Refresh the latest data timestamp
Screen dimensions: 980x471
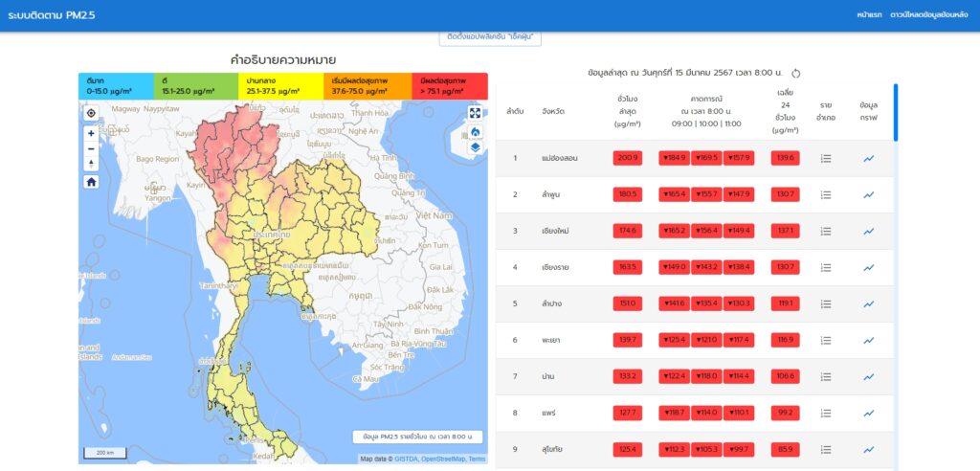coord(795,73)
